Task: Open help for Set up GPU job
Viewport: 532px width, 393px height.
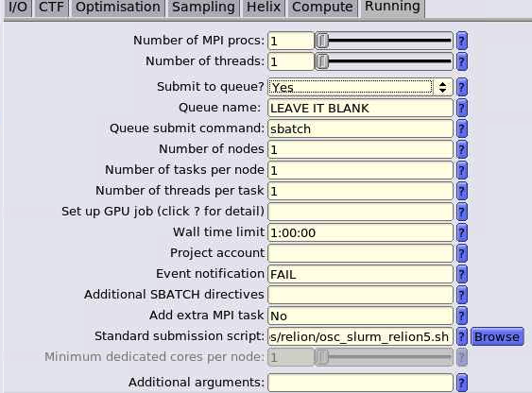Action: tap(461, 212)
